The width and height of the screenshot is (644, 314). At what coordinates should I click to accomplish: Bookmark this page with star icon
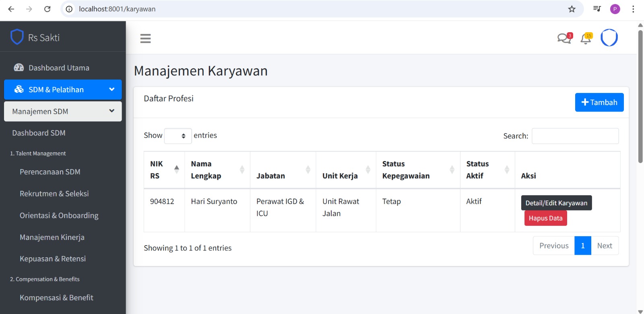572,9
